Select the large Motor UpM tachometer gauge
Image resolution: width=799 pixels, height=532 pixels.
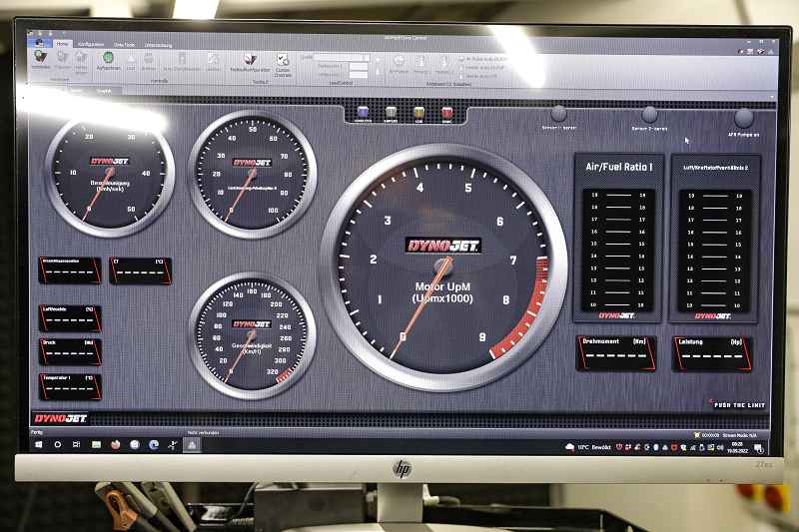point(443,268)
